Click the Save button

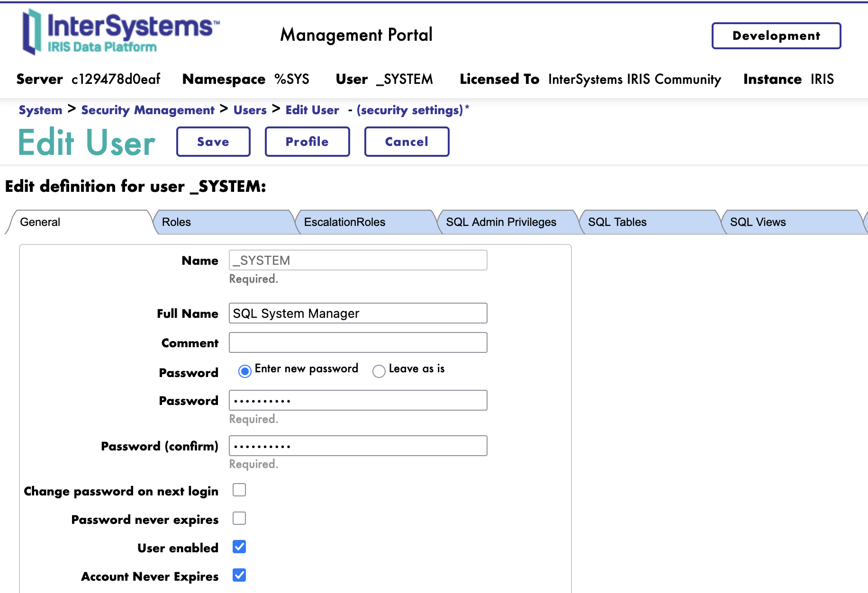tap(213, 142)
